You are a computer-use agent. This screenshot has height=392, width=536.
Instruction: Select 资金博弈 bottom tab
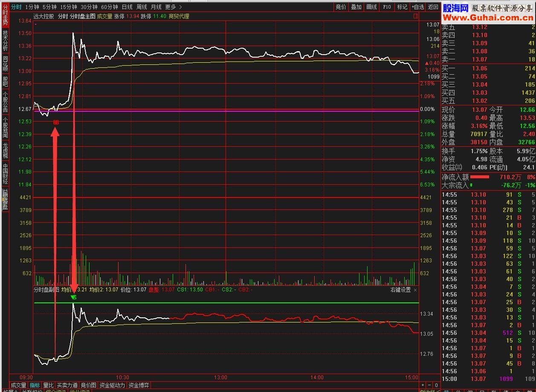tap(139, 385)
